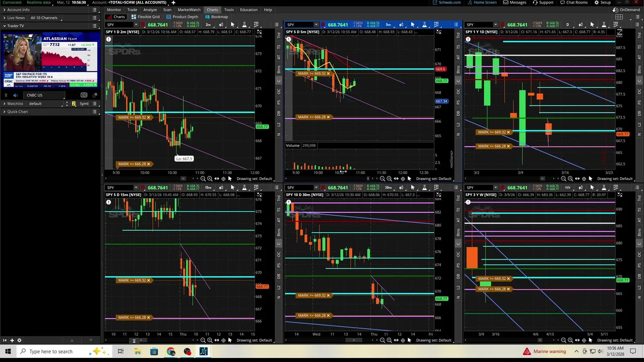Select the Tools tab

[x=229, y=10]
